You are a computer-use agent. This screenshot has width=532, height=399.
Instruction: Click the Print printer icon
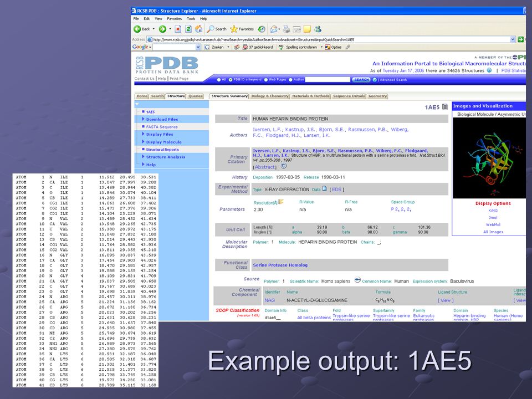coord(287,29)
